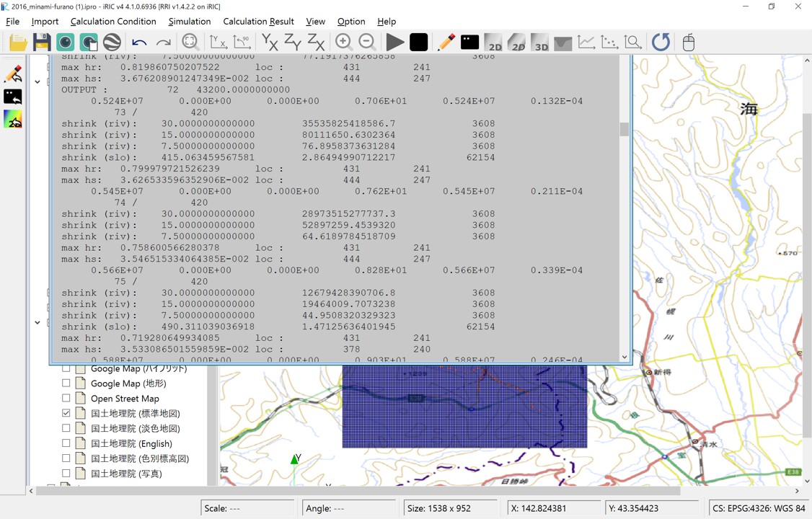Enable the Google Map (ハイブリッド) layer checkbox

[66, 368]
